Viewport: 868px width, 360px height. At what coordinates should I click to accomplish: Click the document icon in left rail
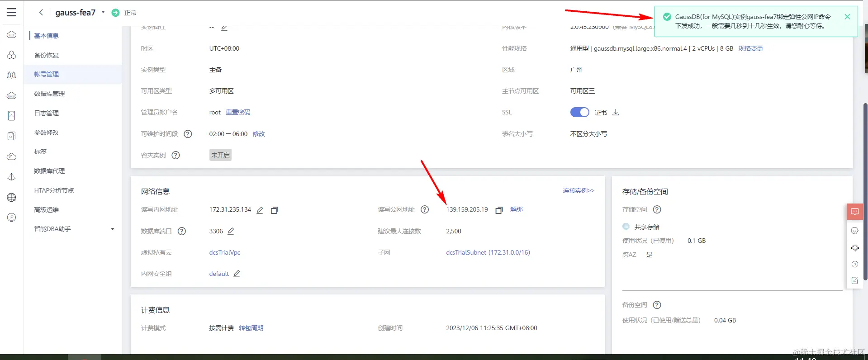[12, 116]
